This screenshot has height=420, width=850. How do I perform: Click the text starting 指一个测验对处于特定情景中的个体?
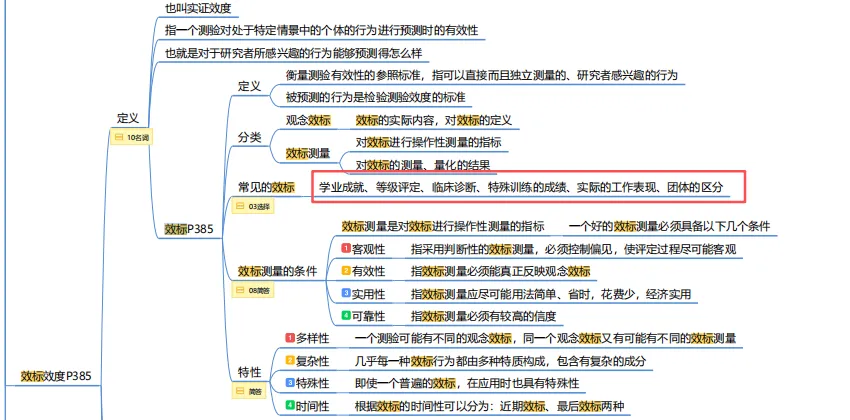(321, 30)
